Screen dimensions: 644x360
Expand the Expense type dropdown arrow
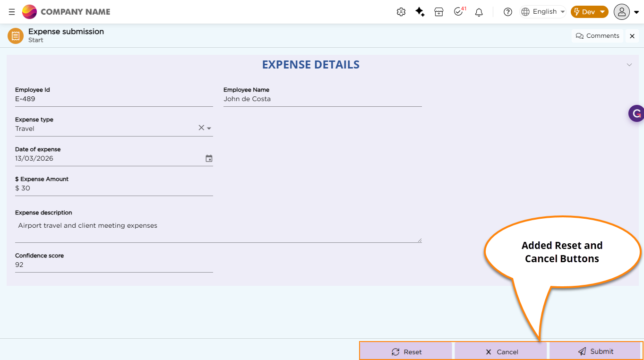point(209,128)
